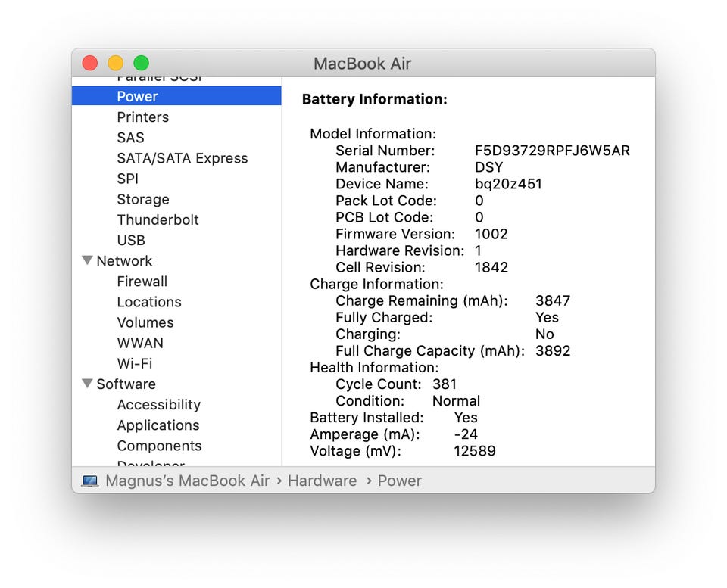Select Power in the sidebar
The image size is (727, 588).
pyautogui.click(x=137, y=96)
